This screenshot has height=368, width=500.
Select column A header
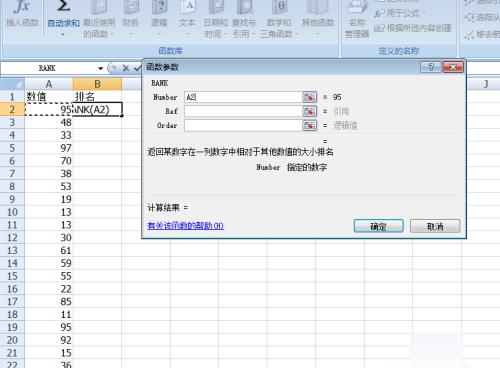[49, 84]
